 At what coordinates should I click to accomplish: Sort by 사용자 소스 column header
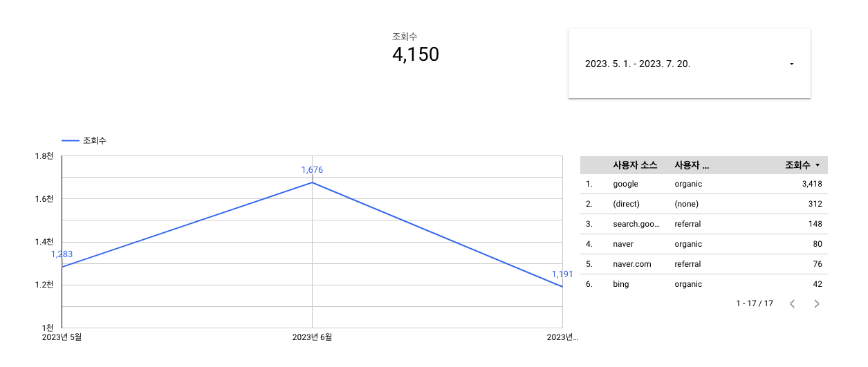coord(634,165)
